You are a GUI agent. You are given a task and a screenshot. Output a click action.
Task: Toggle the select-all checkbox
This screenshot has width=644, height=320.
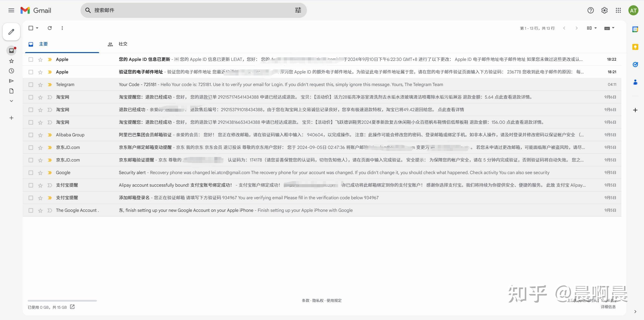31,28
